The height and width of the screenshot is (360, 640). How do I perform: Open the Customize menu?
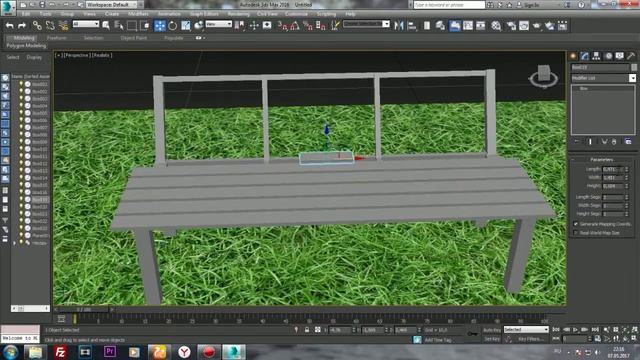click(x=296, y=14)
